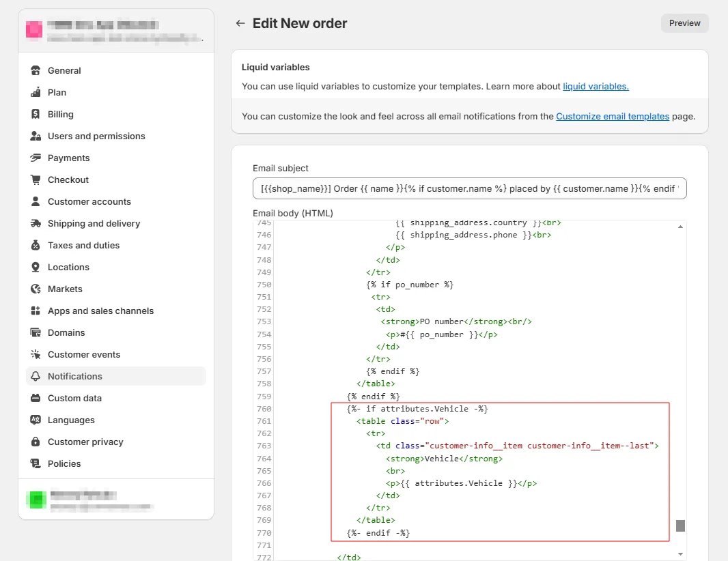Open the Policies settings section
Viewport: 728px width, 561px height.
64,463
